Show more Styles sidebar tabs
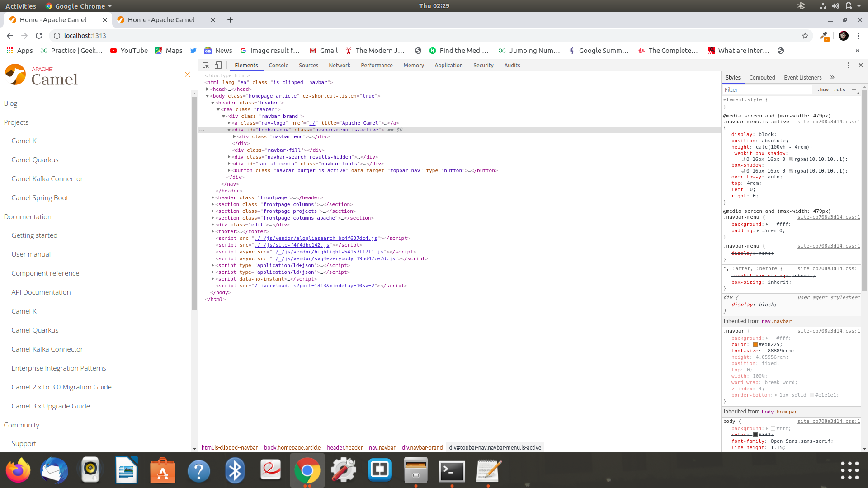Image resolution: width=868 pixels, height=488 pixels. [832, 77]
